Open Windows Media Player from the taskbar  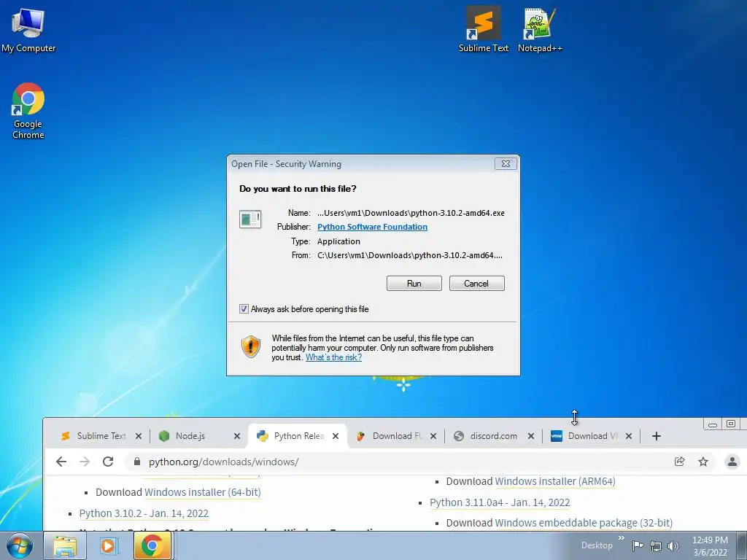pyautogui.click(x=108, y=545)
